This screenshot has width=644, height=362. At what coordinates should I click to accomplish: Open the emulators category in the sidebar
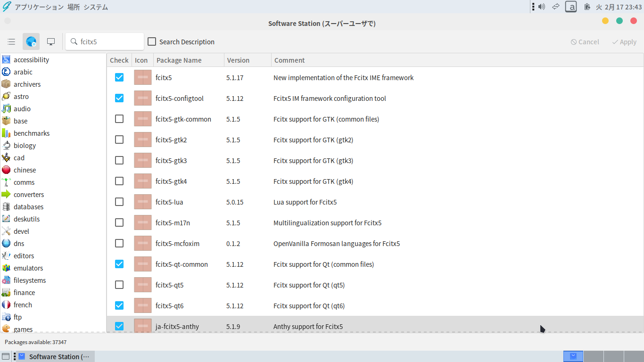click(x=28, y=268)
